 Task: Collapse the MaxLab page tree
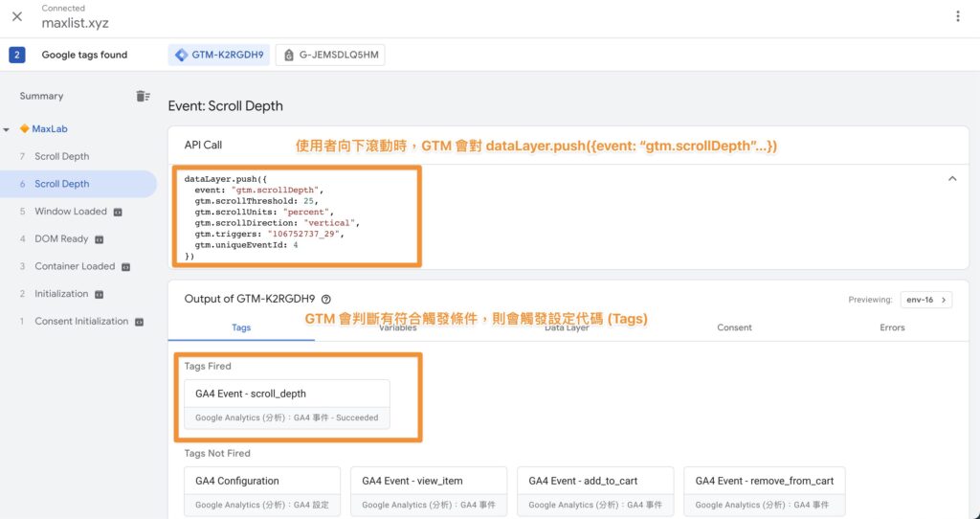tap(7, 129)
